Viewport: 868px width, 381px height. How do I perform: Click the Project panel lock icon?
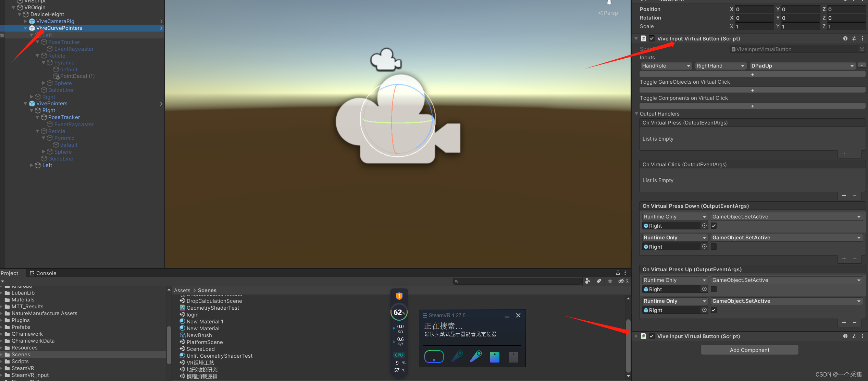pos(618,273)
